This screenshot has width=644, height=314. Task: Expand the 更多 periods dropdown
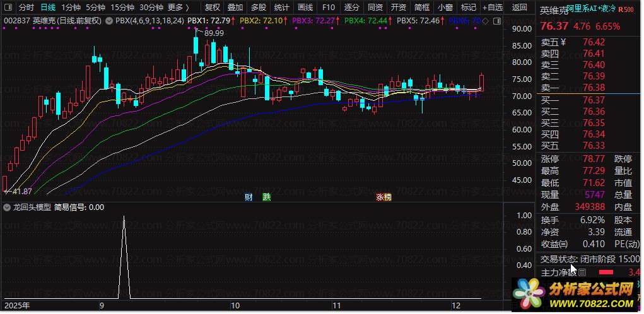click(x=179, y=8)
